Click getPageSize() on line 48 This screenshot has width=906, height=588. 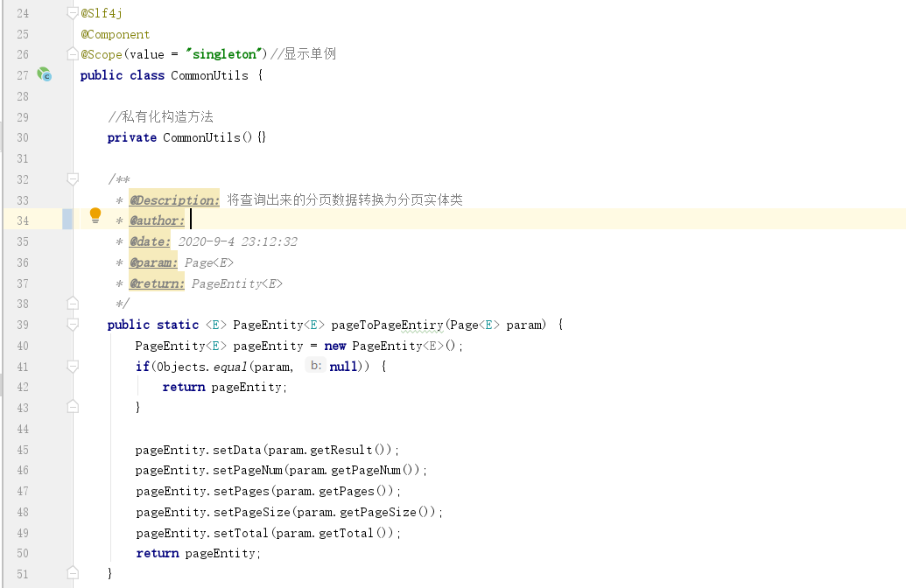coord(387,512)
